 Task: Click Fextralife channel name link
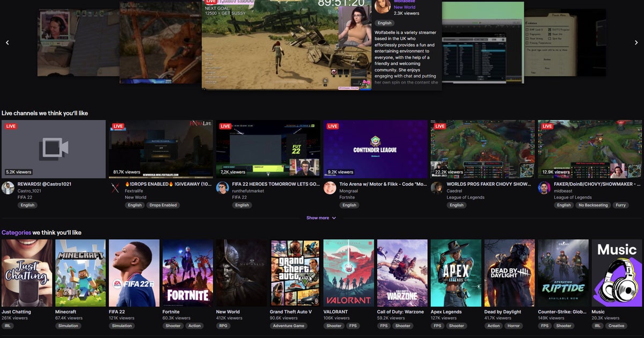pos(135,190)
